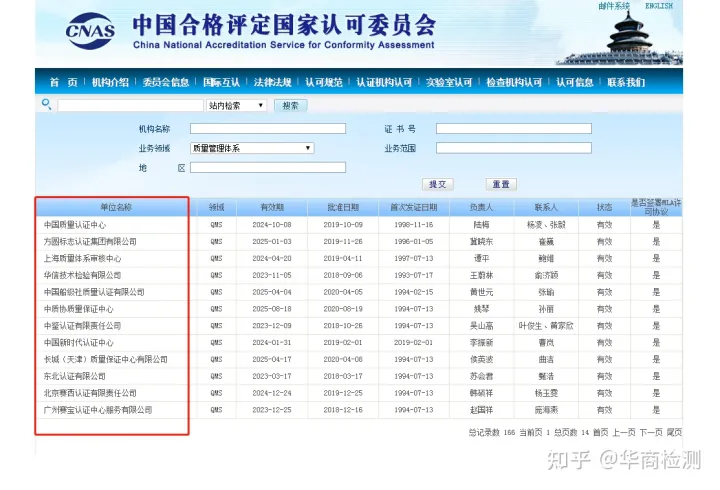Focus the 机构名称 input field

coord(268,129)
